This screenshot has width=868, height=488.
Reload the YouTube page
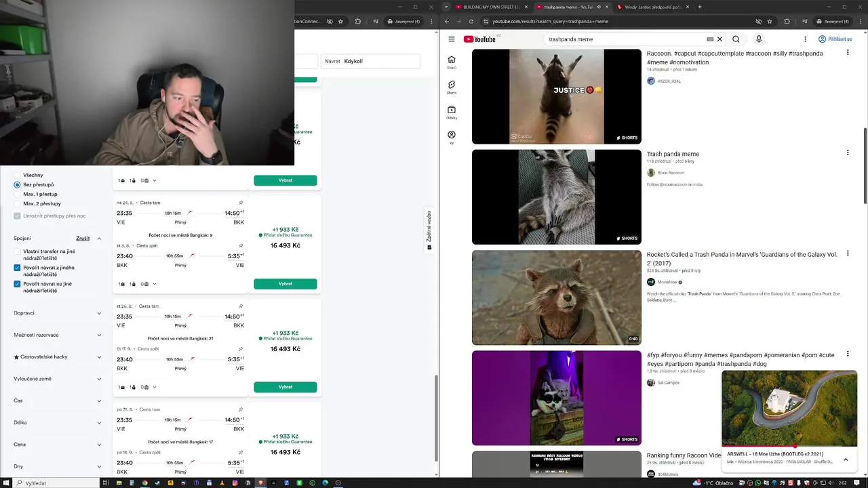[x=471, y=21]
